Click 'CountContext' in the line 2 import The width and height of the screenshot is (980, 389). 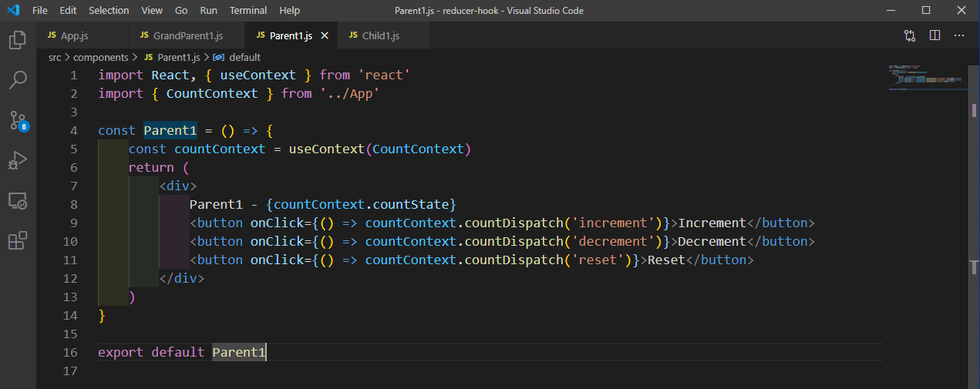[x=212, y=93]
